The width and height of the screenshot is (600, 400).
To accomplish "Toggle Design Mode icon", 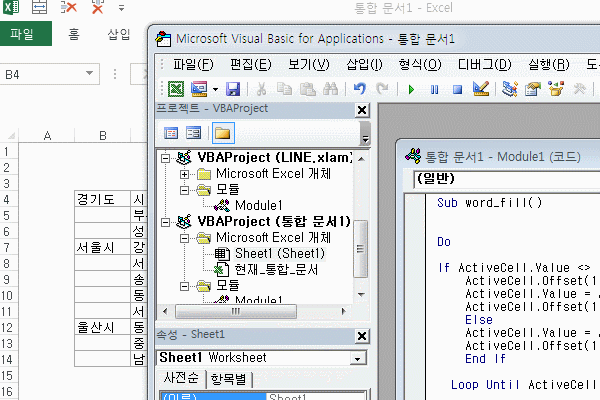I will (481, 89).
